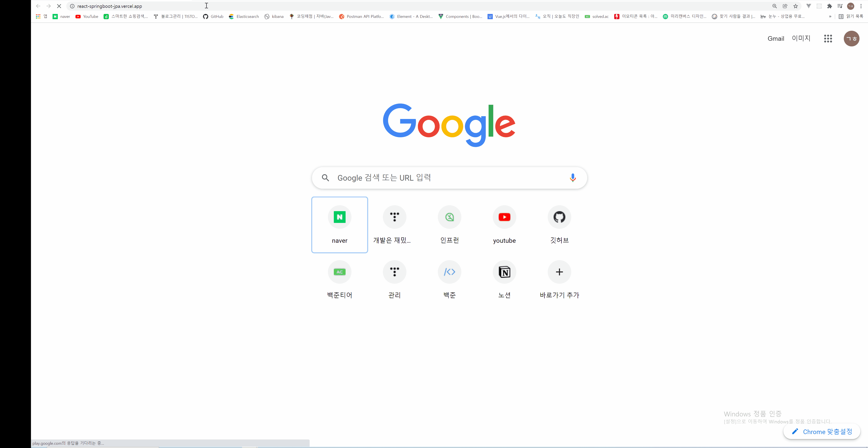Open Gmail from the top bar
The height and width of the screenshot is (448, 868).
pos(776,38)
